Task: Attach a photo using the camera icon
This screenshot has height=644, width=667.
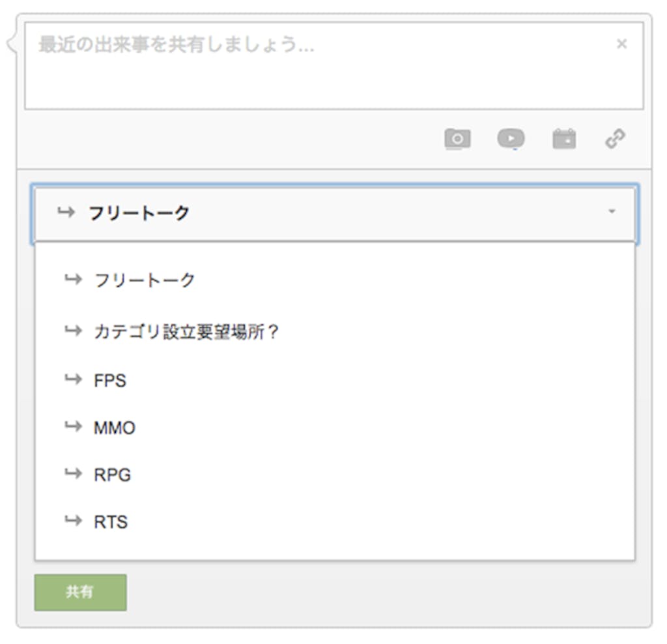Action: [x=459, y=138]
